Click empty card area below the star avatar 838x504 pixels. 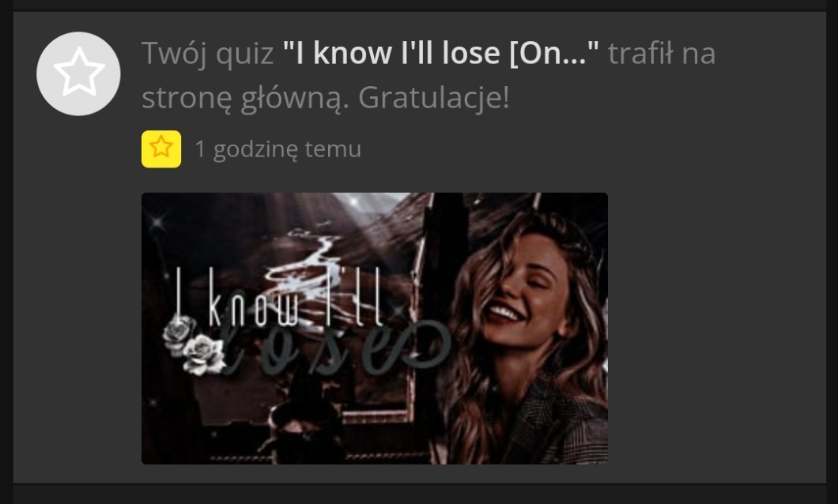[x=78, y=299]
